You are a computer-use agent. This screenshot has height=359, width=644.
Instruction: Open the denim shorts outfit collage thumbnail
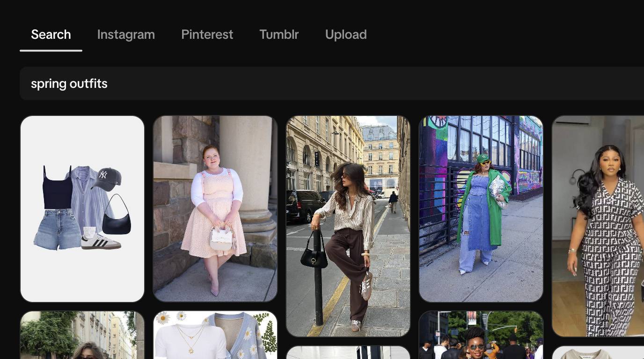(x=82, y=208)
